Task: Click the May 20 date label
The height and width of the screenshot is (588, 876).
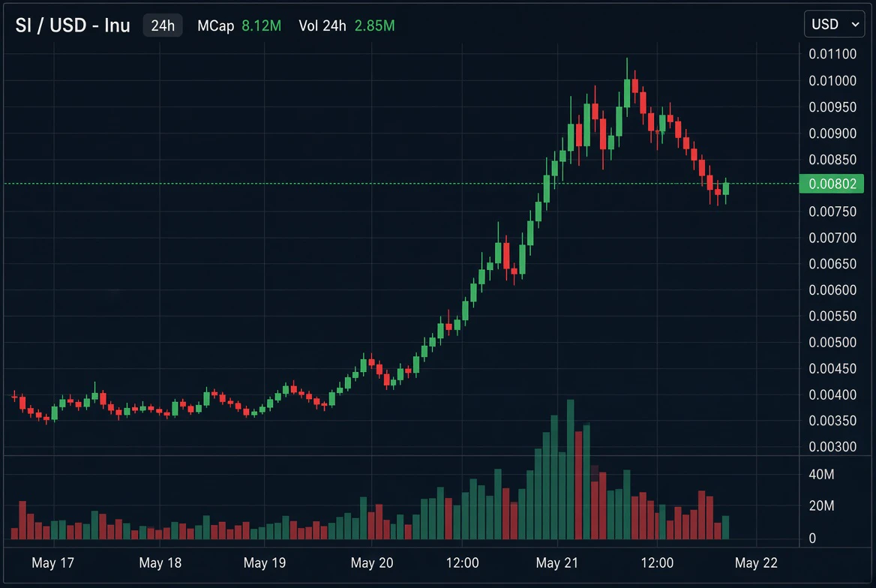Action: (372, 562)
